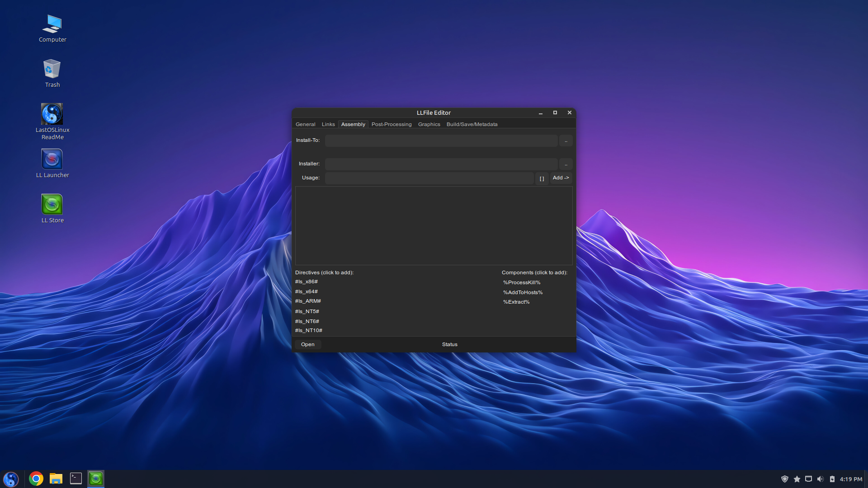Image resolution: width=868 pixels, height=488 pixels.
Task: Open the start menu in the taskbar
Action: tap(11, 479)
